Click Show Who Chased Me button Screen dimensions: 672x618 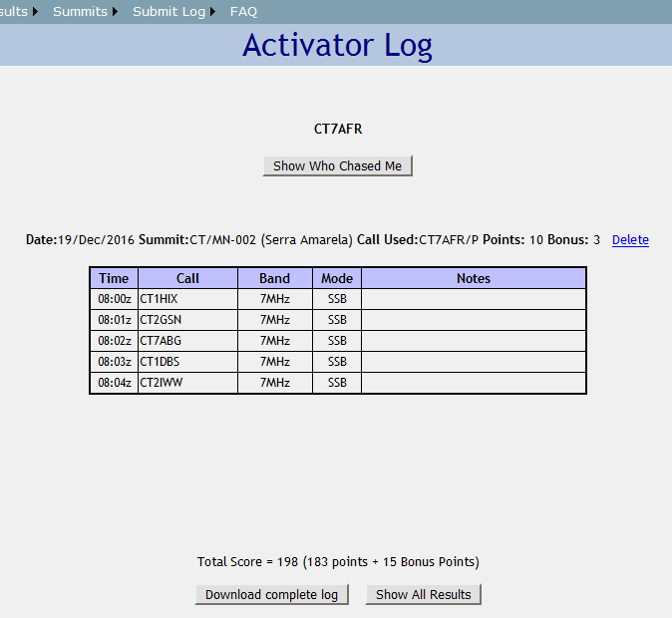(x=337, y=165)
